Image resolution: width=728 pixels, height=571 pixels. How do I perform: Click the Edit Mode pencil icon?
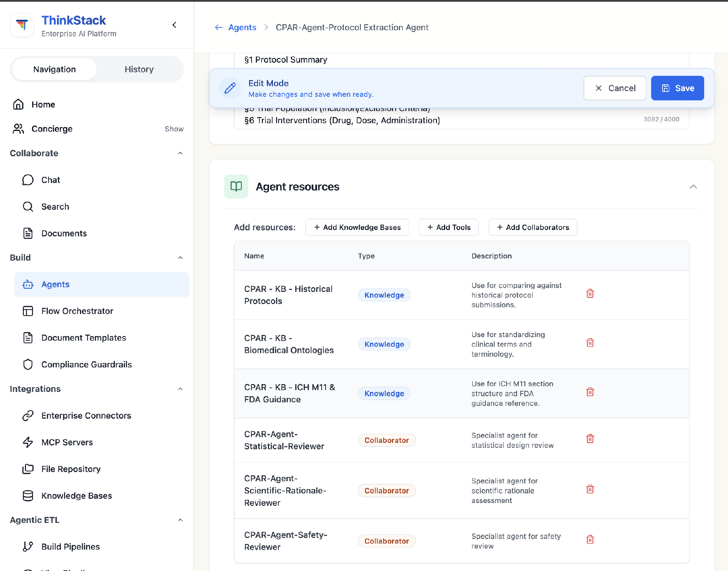click(x=230, y=88)
